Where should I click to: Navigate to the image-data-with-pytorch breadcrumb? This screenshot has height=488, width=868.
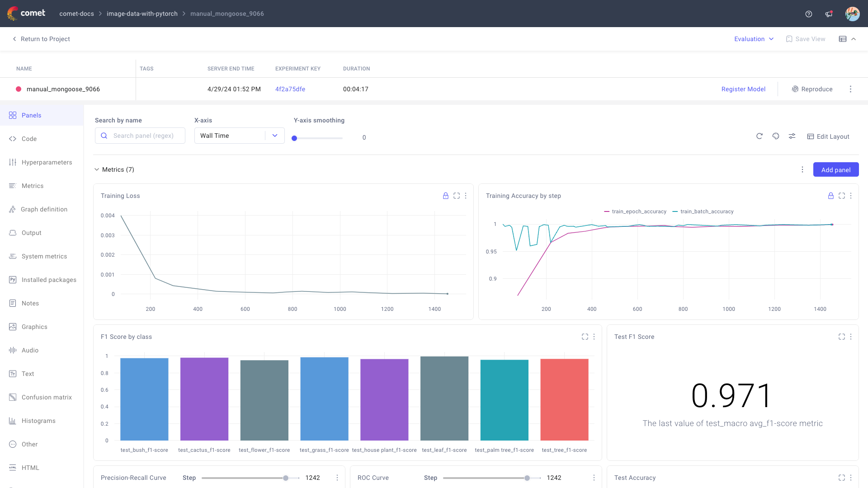click(x=142, y=14)
